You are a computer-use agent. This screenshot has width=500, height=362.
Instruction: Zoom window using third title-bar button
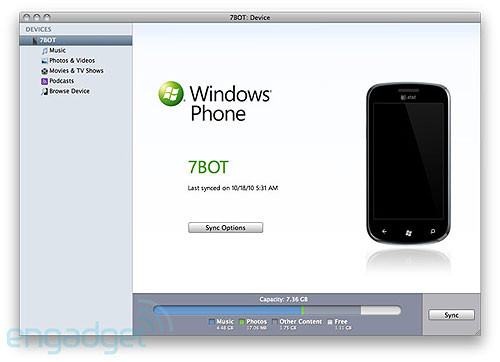47,17
